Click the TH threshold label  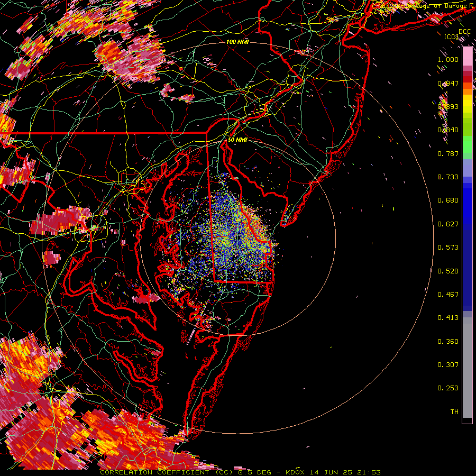tap(454, 412)
